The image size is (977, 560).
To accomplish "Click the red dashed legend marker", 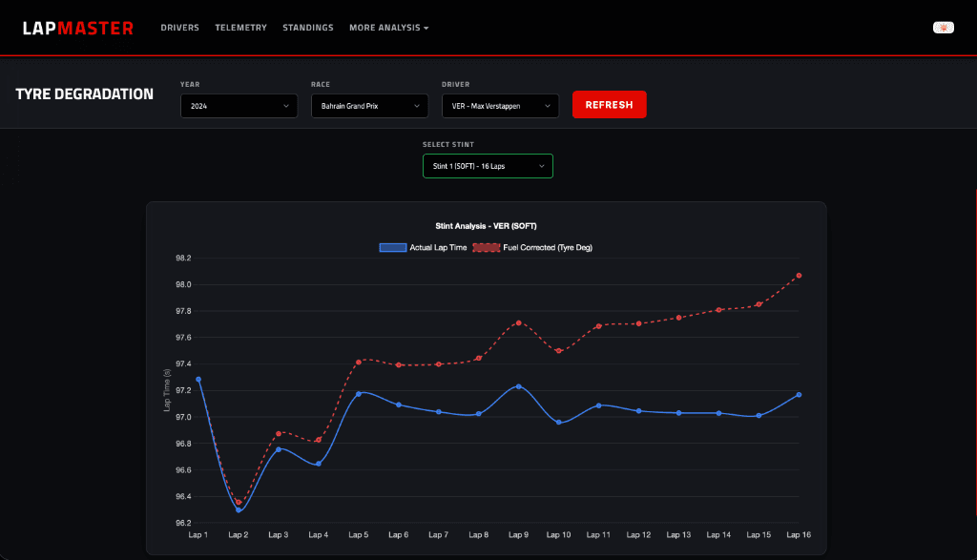I will coord(485,247).
